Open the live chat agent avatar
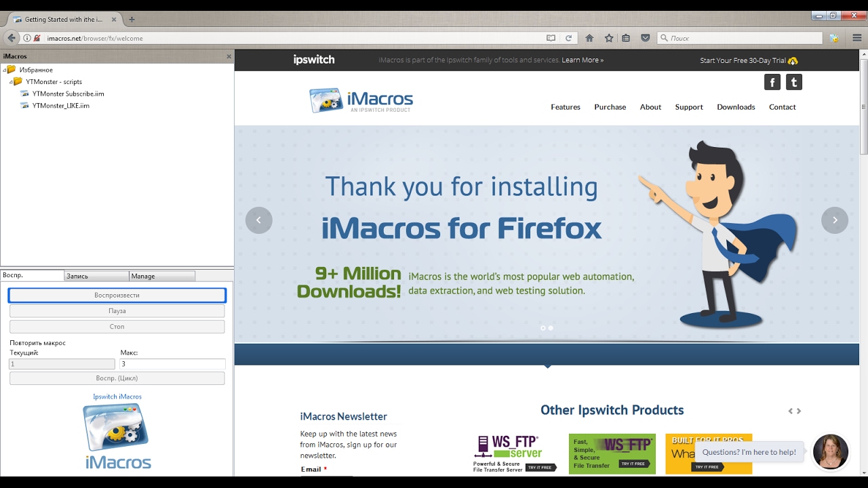This screenshot has height=488, width=868. (830, 451)
